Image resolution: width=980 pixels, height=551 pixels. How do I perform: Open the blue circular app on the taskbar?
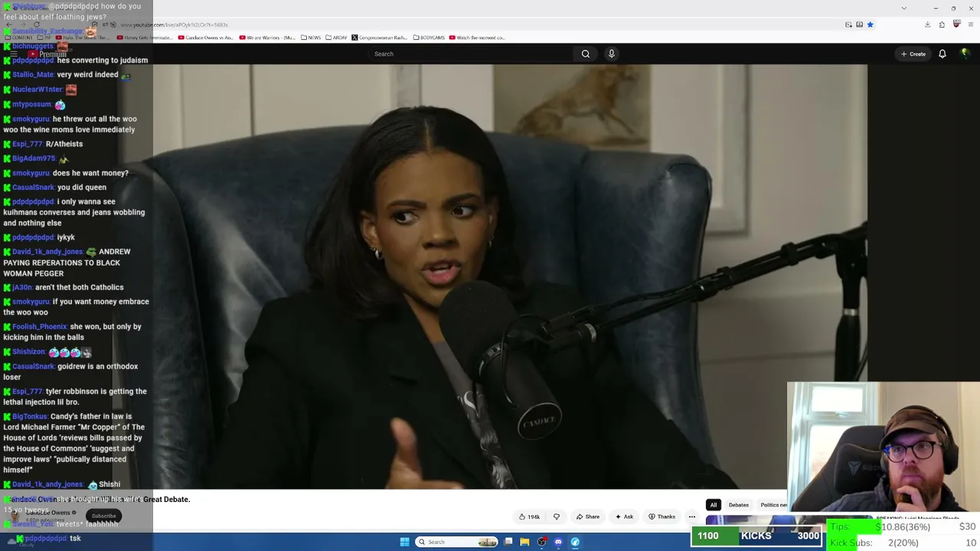[575, 542]
